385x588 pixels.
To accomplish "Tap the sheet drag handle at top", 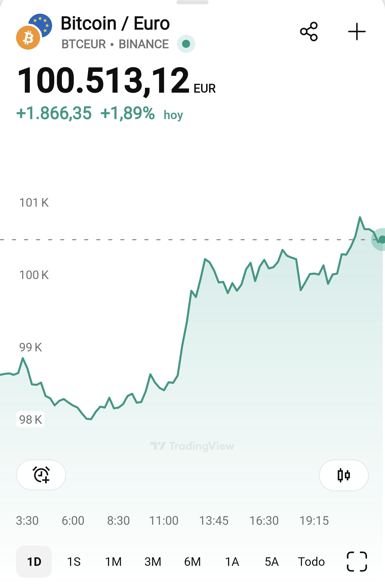I will [192, 2].
